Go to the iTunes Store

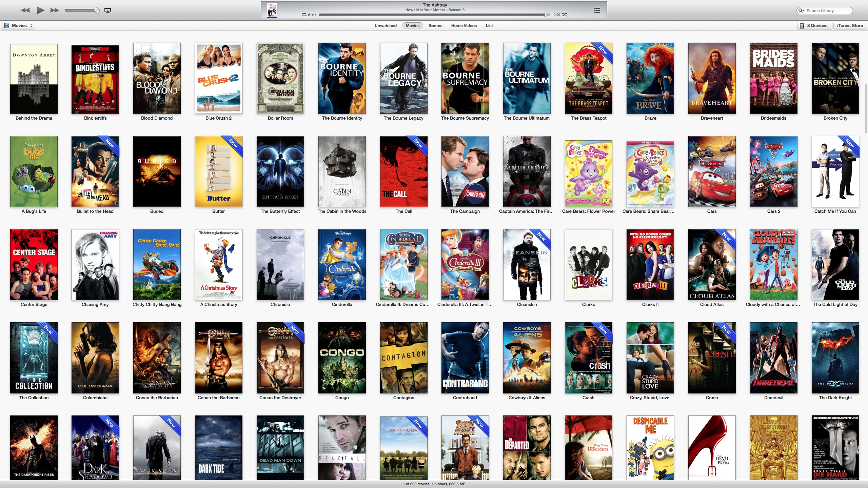pos(850,26)
